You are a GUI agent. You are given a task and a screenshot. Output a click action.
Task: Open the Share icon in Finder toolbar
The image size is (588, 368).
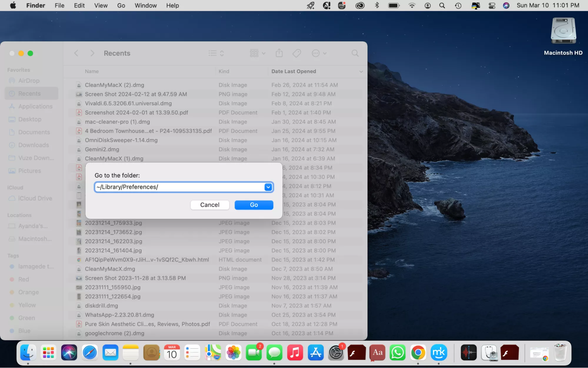point(279,53)
